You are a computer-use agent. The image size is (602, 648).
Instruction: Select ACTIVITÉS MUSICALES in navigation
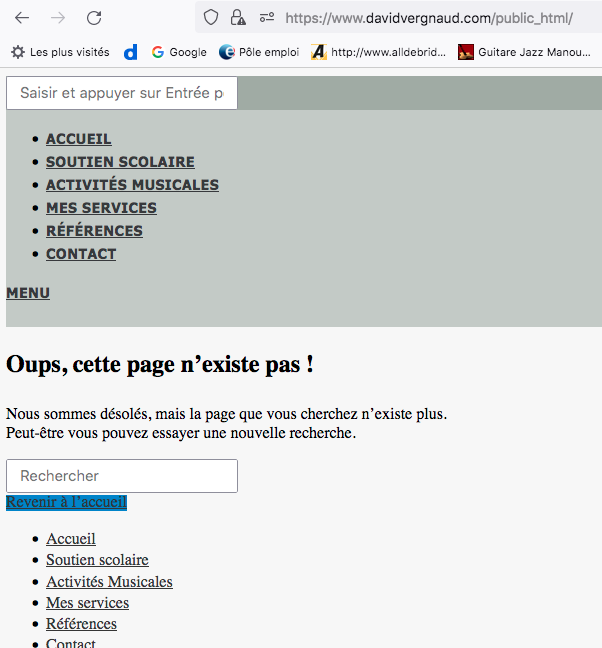click(x=132, y=185)
